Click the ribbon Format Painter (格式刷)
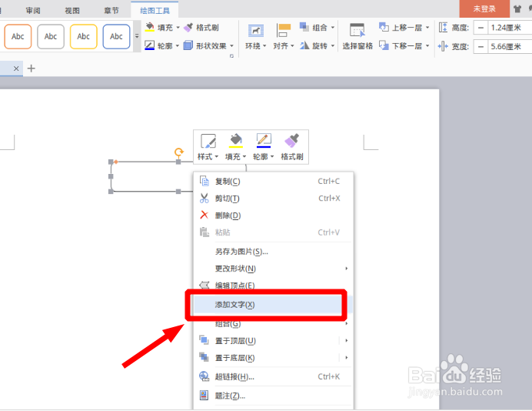This screenshot has height=411, width=532. (x=201, y=28)
